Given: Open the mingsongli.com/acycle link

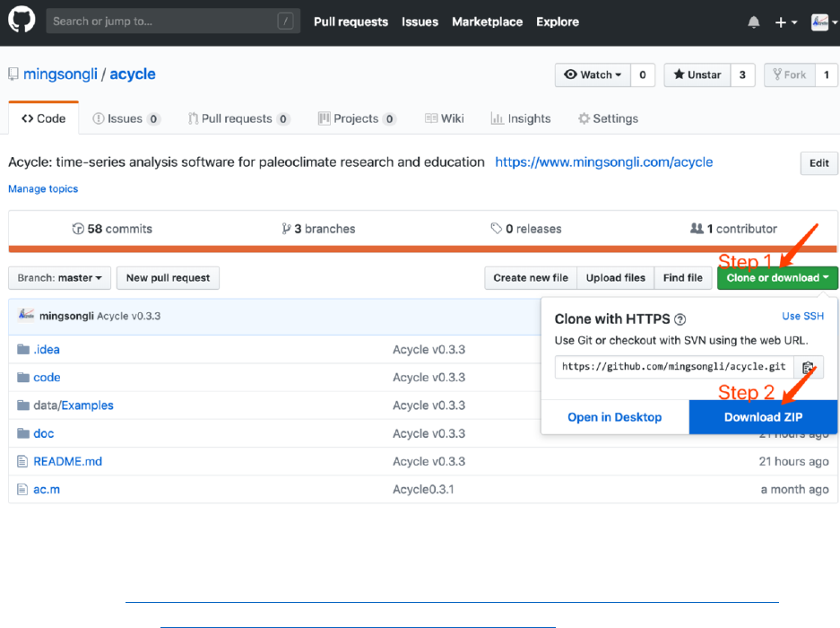Looking at the screenshot, I should (x=603, y=162).
